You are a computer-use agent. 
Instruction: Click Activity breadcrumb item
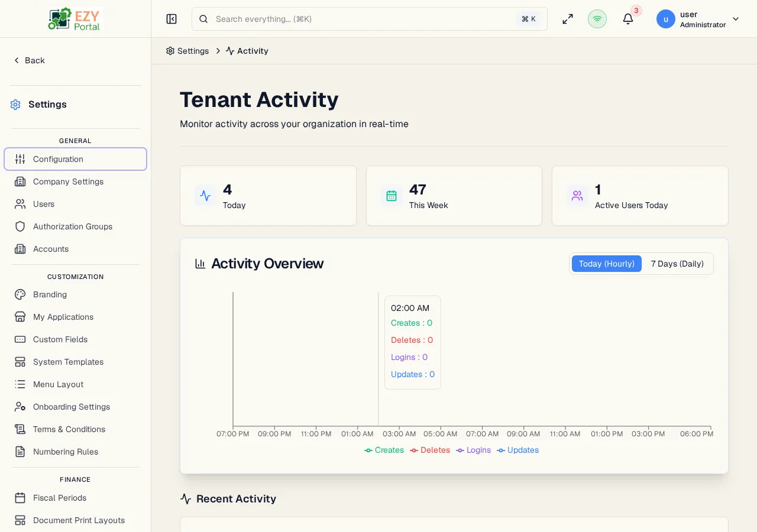tap(247, 51)
